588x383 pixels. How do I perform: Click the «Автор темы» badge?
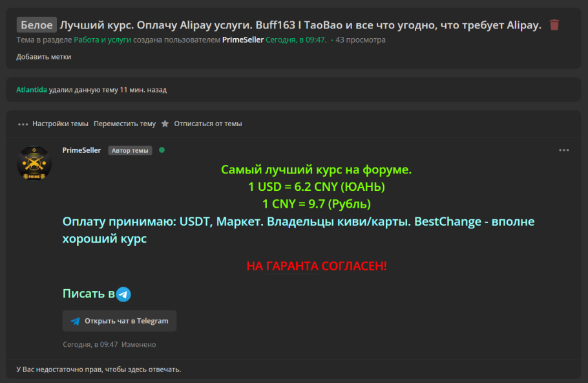click(x=129, y=149)
